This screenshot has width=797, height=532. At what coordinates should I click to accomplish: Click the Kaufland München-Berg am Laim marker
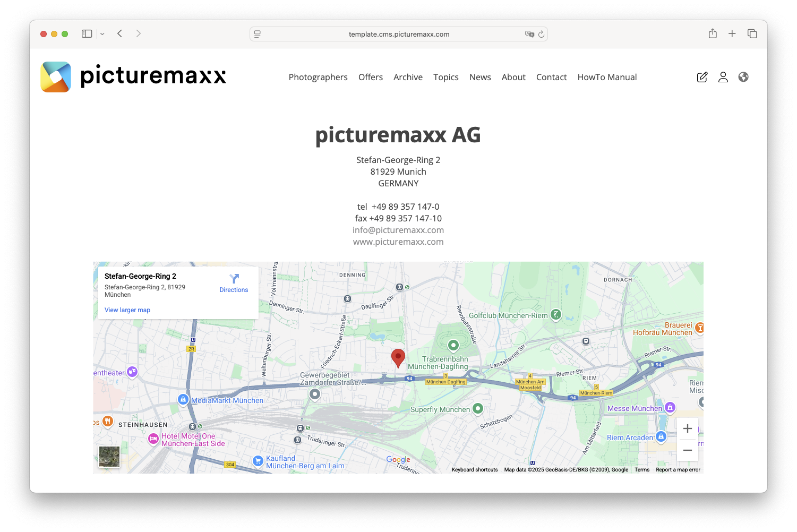[x=258, y=461]
